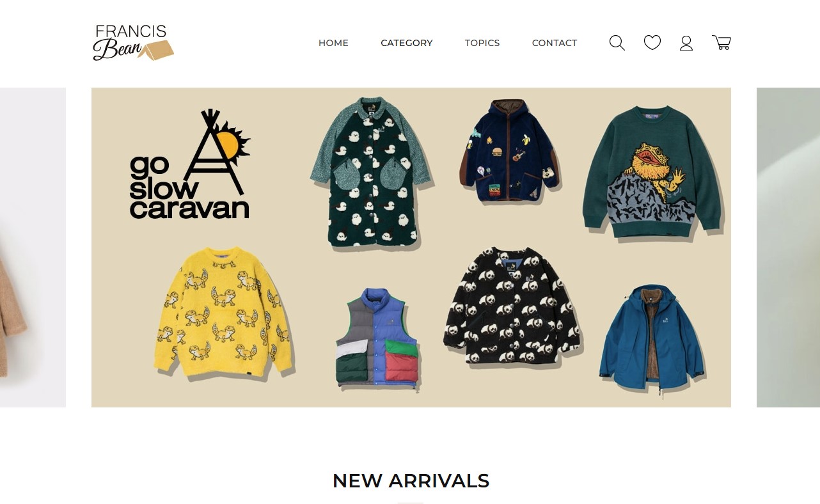Show previous slide on left edge
This screenshot has height=504, width=820.
click(33, 248)
